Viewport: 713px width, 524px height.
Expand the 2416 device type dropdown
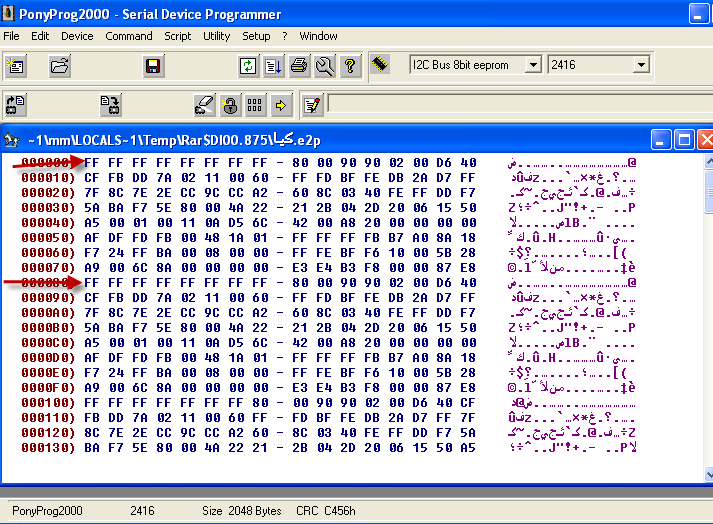(x=641, y=65)
